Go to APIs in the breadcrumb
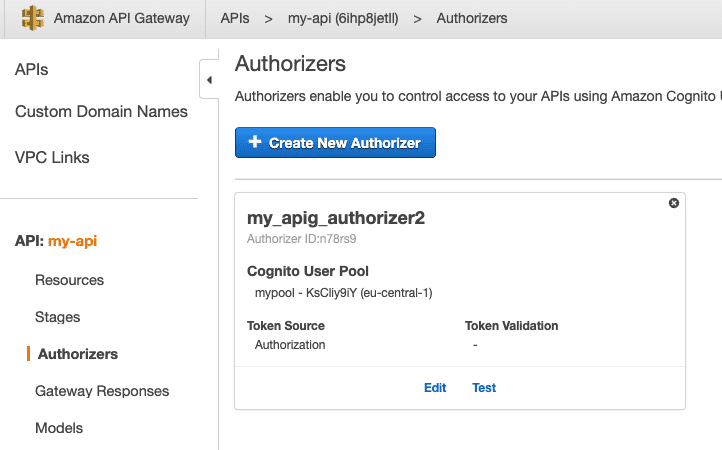The height and width of the screenshot is (450, 722). (x=235, y=18)
